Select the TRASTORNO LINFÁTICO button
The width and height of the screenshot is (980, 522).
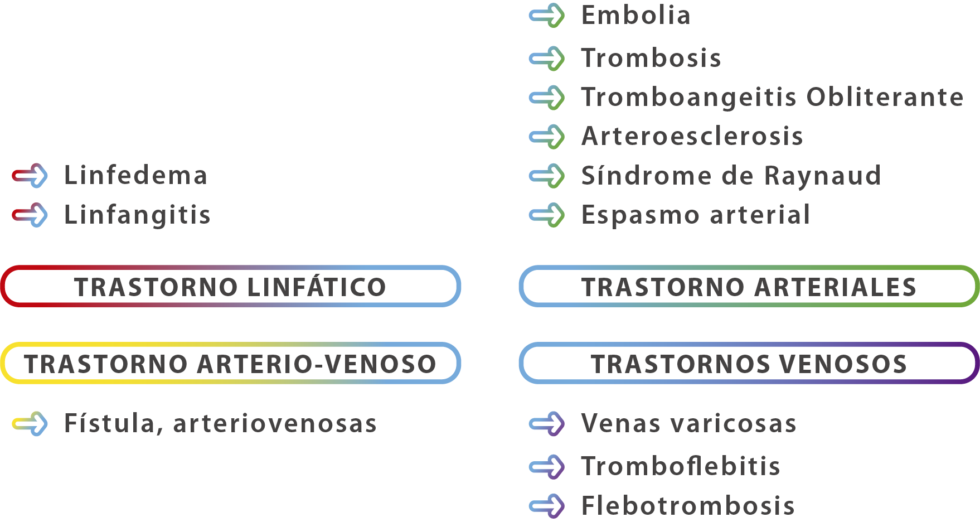tap(231, 286)
